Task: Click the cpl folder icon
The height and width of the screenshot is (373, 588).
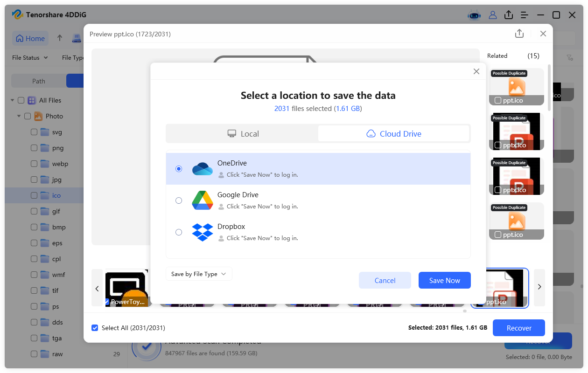Action: coord(45,259)
